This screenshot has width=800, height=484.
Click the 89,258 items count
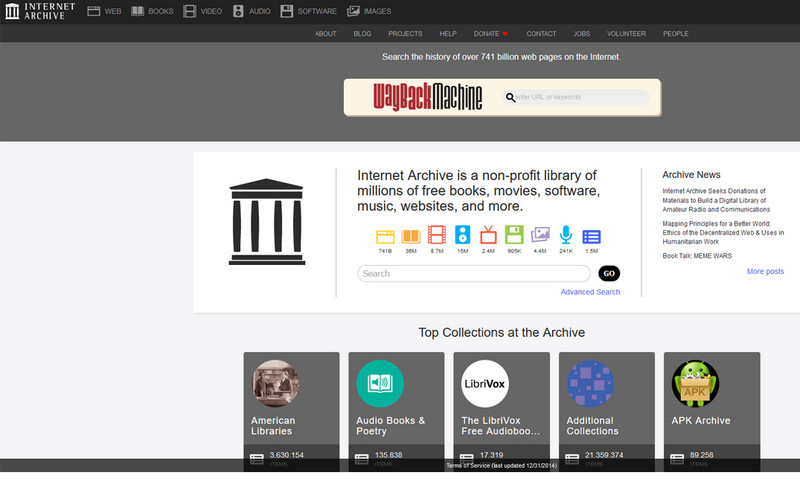click(x=702, y=455)
